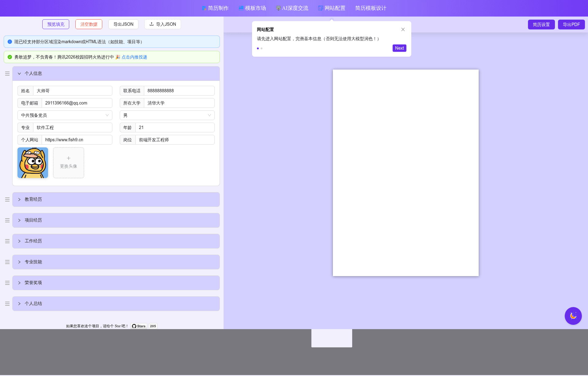Viewport: 588px width, 376px height.
Task: Click the 预览填充 button
Action: pyautogui.click(x=56, y=24)
